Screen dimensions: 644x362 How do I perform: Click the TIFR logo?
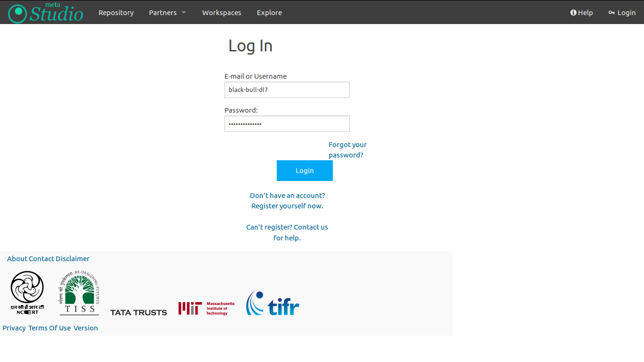coord(272,303)
